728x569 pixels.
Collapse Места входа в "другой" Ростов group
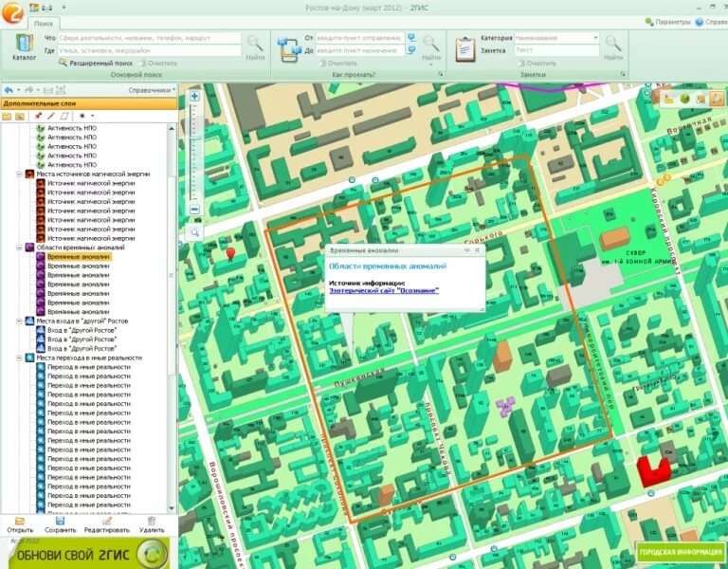tap(19, 321)
